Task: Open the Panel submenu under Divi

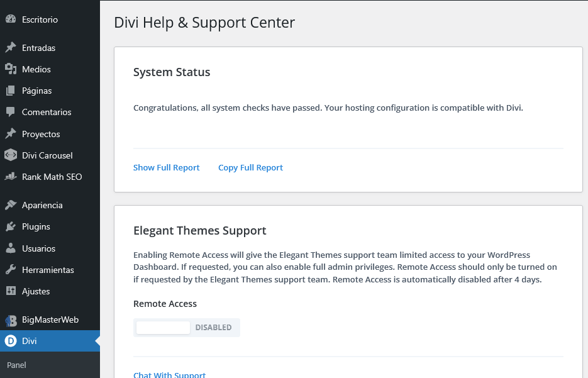Action: pyautogui.click(x=16, y=365)
